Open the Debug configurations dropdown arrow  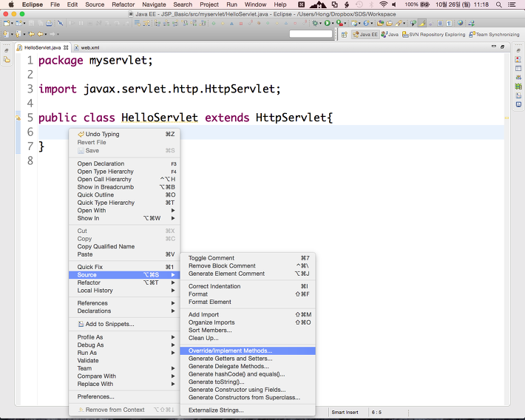coord(320,24)
